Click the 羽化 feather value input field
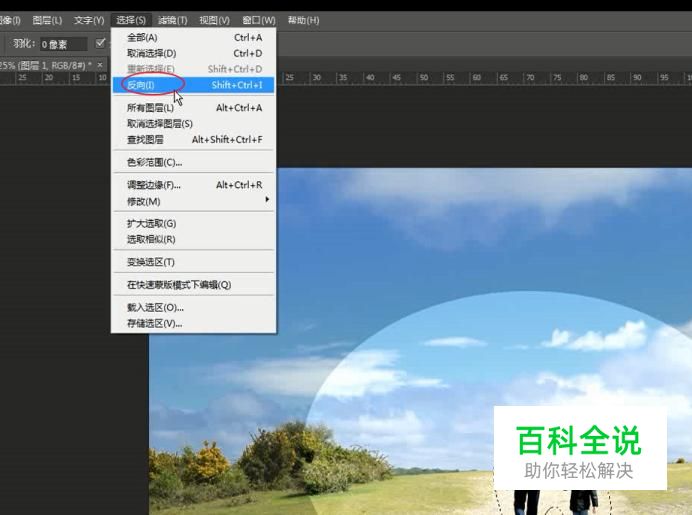Viewport: 692px width, 515px height. click(63, 44)
